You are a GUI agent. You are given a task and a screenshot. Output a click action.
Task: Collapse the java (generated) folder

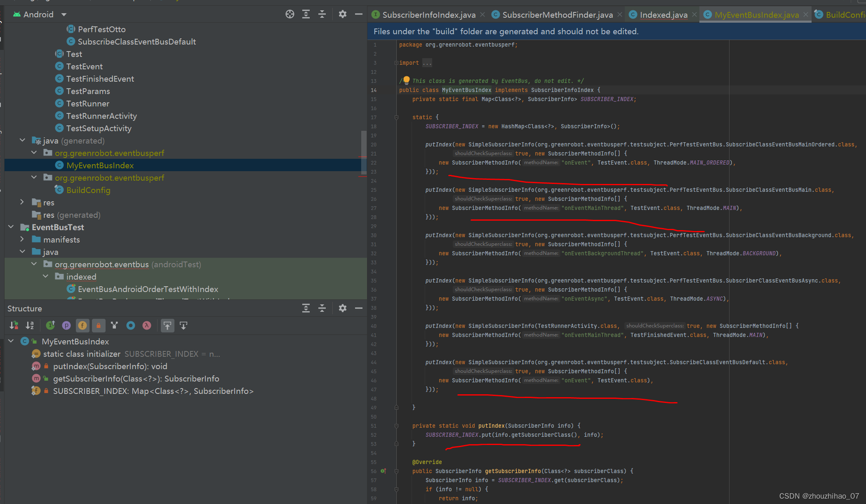pyautogui.click(x=23, y=141)
